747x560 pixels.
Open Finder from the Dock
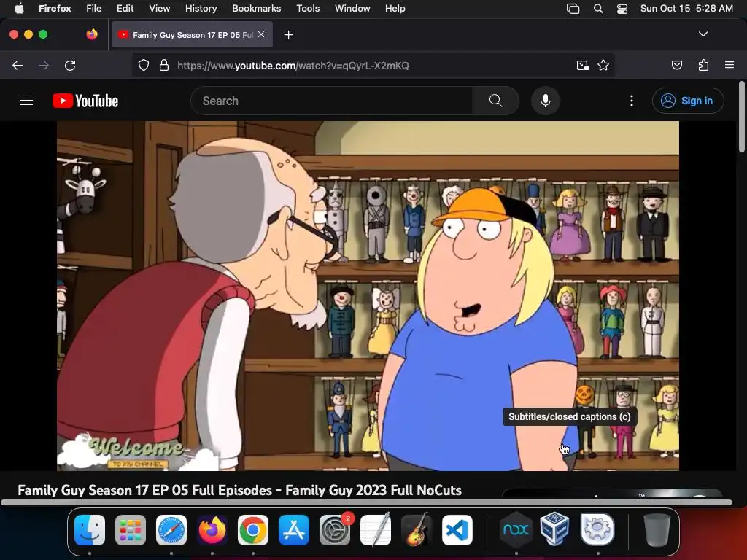(90, 529)
